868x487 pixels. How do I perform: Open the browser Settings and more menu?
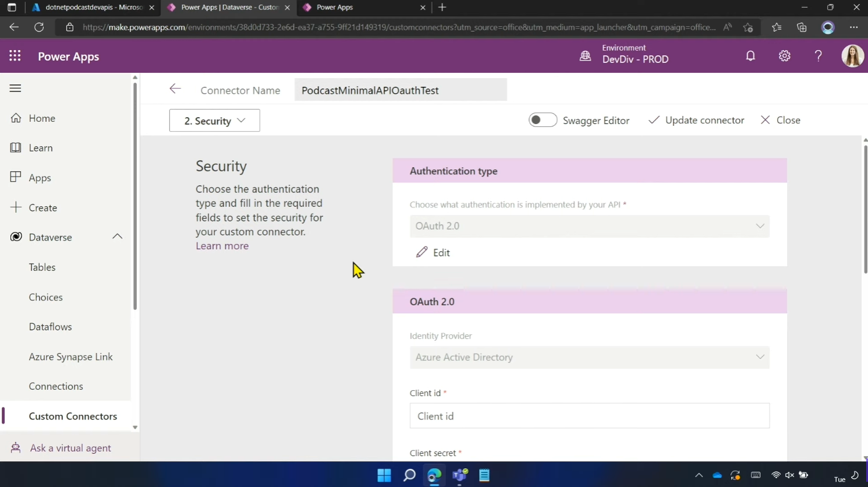[x=853, y=27]
